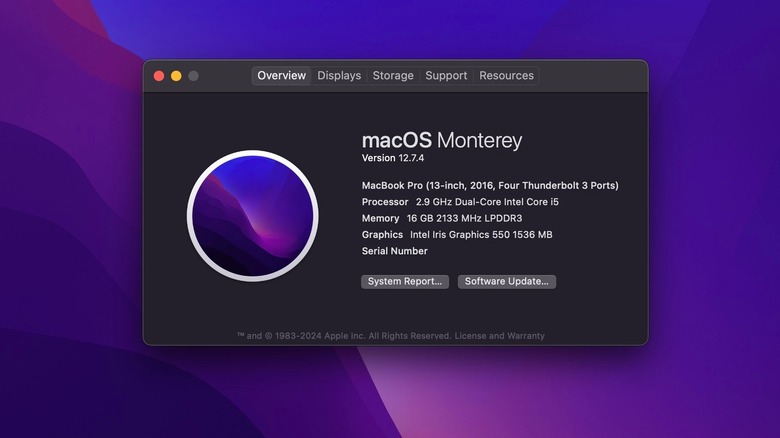Click the macOS Monterey title
780x438 pixels.
[x=442, y=140]
